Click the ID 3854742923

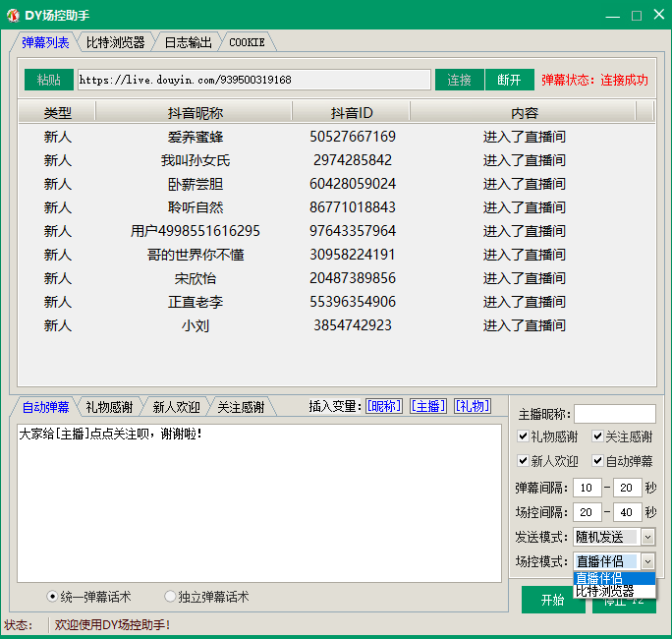tap(353, 325)
